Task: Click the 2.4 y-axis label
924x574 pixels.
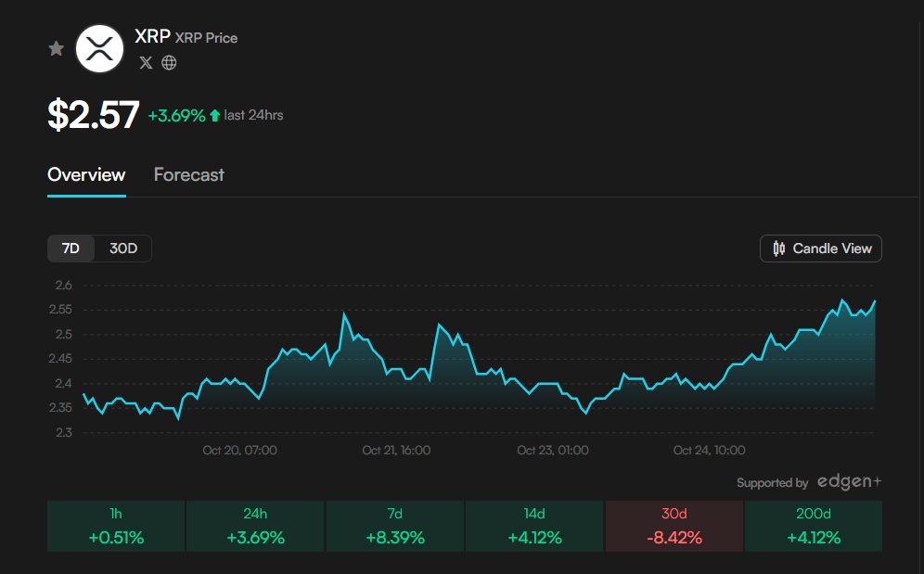Action: point(64,383)
